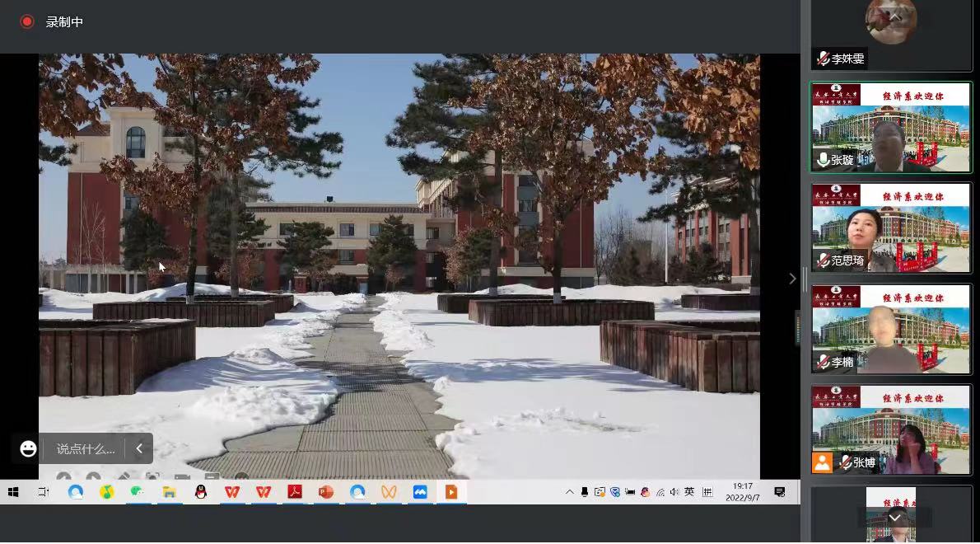This screenshot has width=980, height=544.
Task: Open the PowerPoint app in taskbar
Action: click(325, 492)
